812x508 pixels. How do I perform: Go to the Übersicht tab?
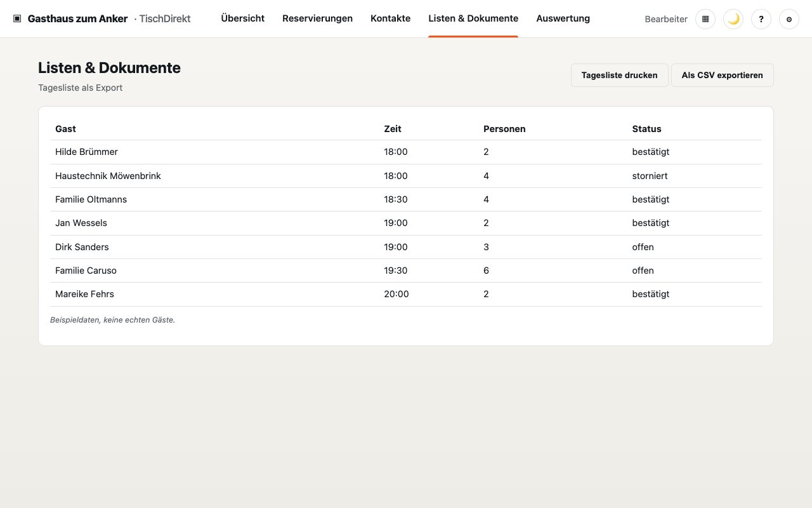tap(243, 18)
